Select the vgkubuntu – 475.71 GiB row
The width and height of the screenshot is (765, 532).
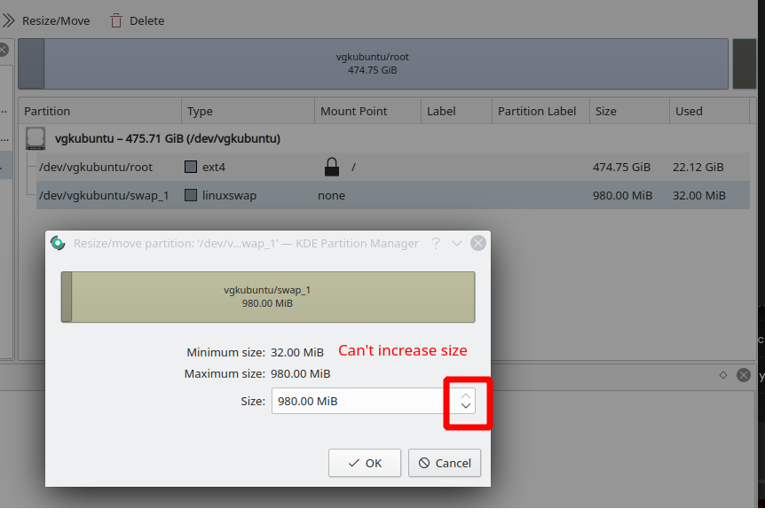pos(387,138)
